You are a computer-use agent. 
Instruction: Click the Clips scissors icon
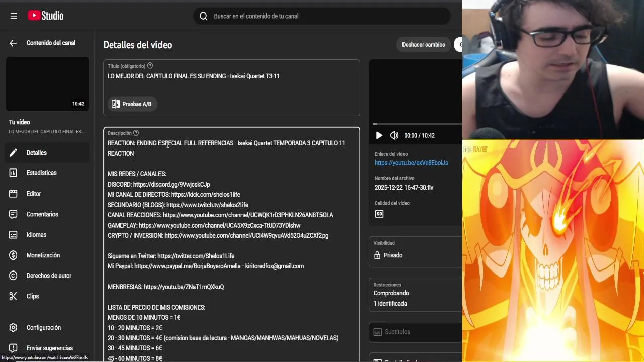pos(14,296)
